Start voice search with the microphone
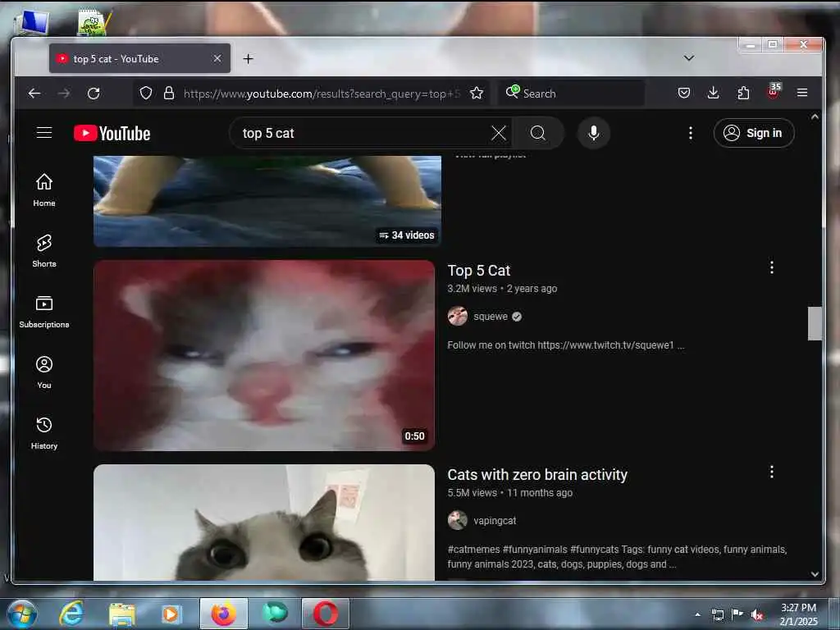This screenshot has width=840, height=630. [x=594, y=133]
